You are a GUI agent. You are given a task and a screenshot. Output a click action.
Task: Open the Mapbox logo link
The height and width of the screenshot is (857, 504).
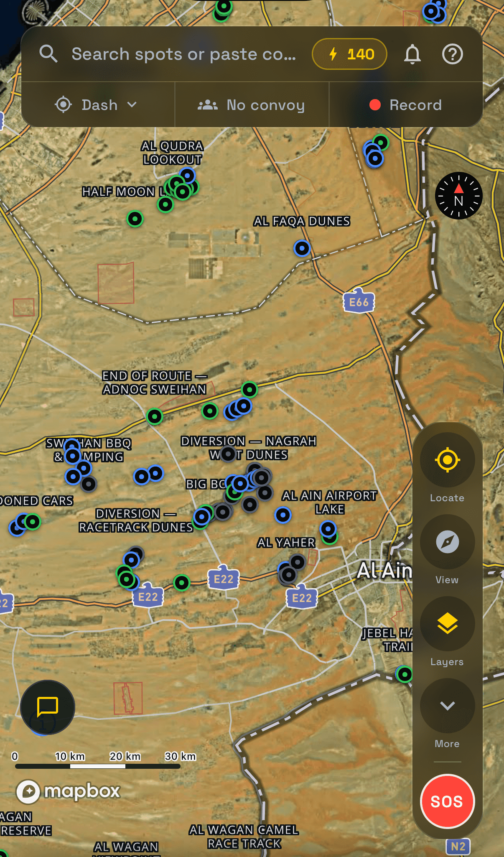click(69, 791)
